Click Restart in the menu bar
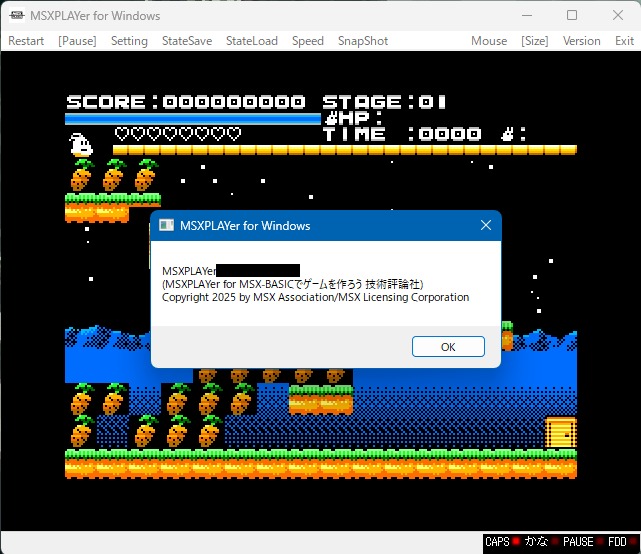The image size is (641, 554). 26,41
